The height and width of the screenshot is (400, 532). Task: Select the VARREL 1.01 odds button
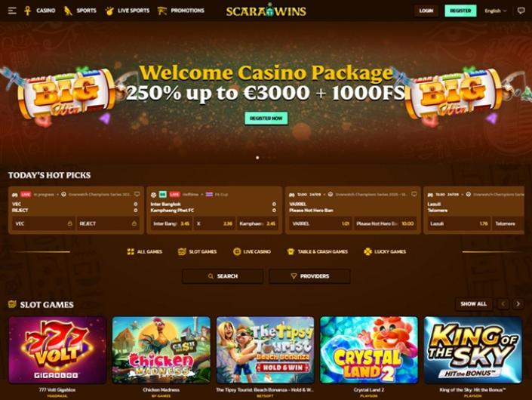320,223
